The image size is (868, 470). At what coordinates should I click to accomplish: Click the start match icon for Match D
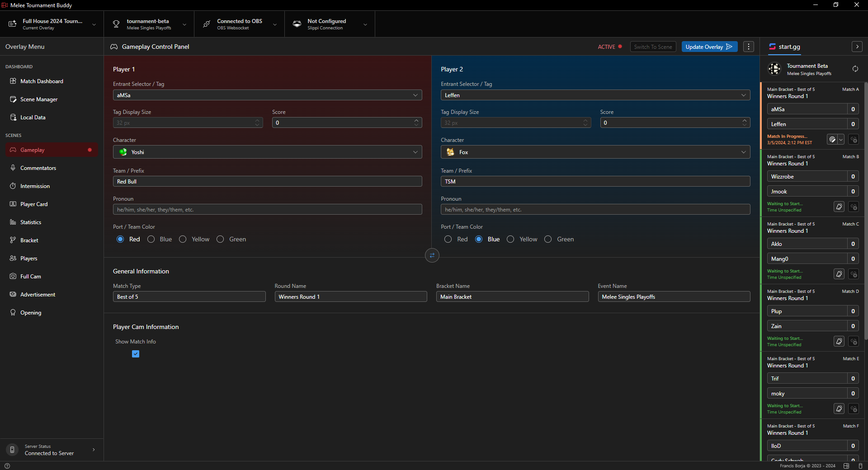click(x=839, y=342)
